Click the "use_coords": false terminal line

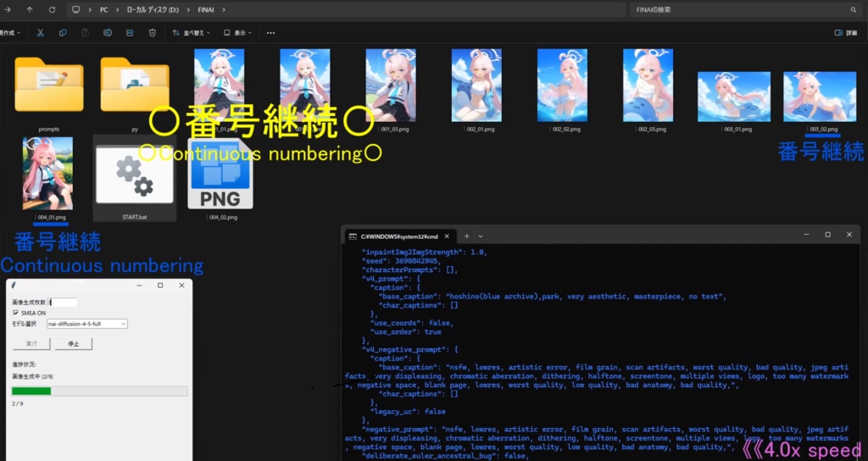coord(412,323)
